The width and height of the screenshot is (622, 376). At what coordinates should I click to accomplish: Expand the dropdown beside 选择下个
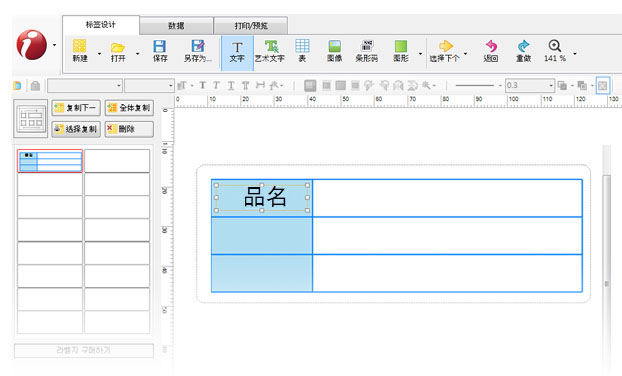tap(465, 54)
